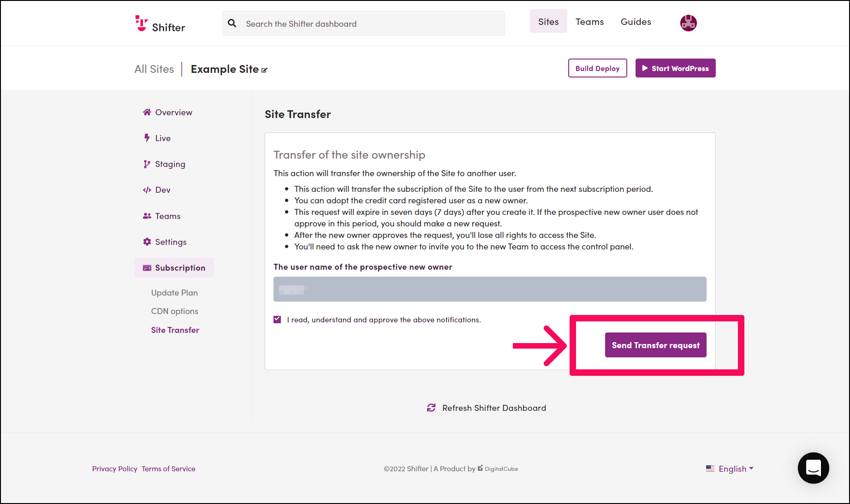This screenshot has height=504, width=850.
Task: Click the Example Site title
Action: click(x=225, y=69)
